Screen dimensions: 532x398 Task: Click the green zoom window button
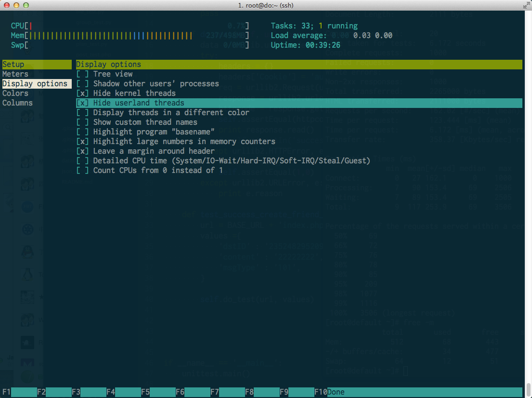pos(26,5)
